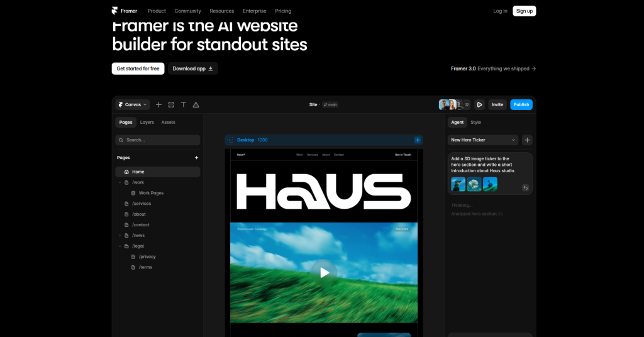Screen dimensions: 644x337
Task: Open the Community menu
Action: pos(187,11)
